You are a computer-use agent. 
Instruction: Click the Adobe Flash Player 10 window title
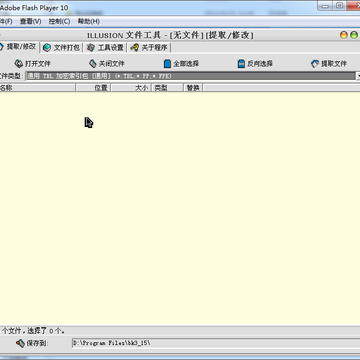(34, 7)
